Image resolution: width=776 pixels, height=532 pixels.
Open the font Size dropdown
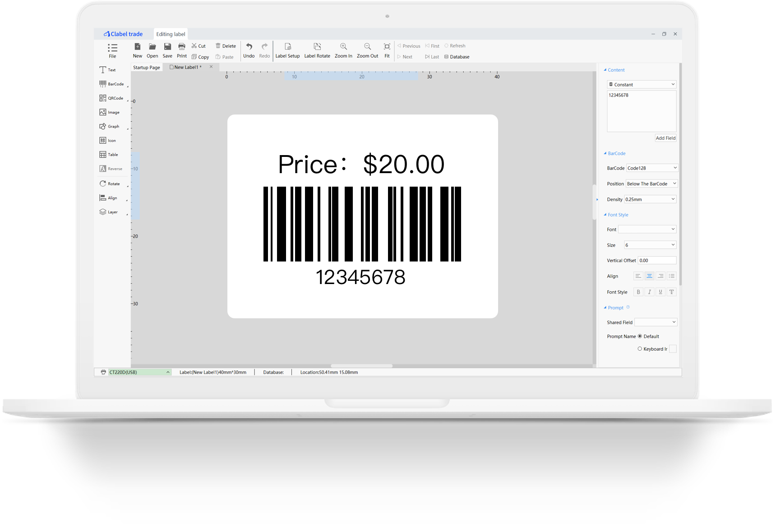[650, 245]
